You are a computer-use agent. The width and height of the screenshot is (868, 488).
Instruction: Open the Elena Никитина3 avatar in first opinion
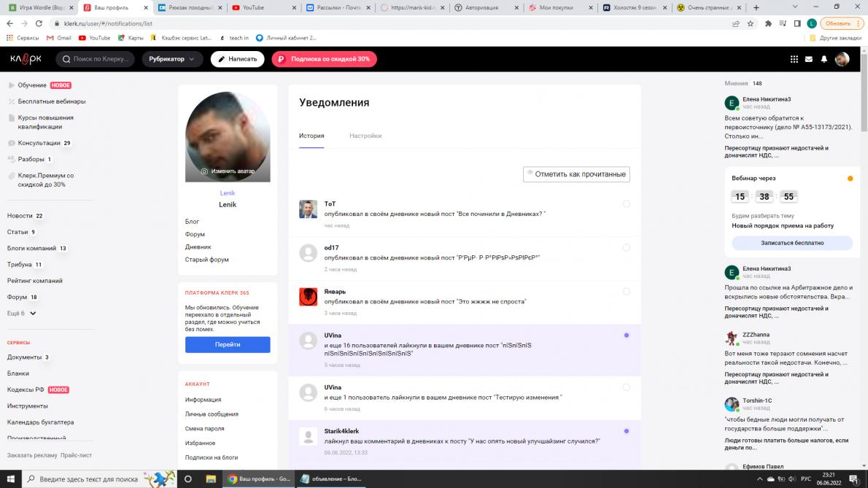732,102
